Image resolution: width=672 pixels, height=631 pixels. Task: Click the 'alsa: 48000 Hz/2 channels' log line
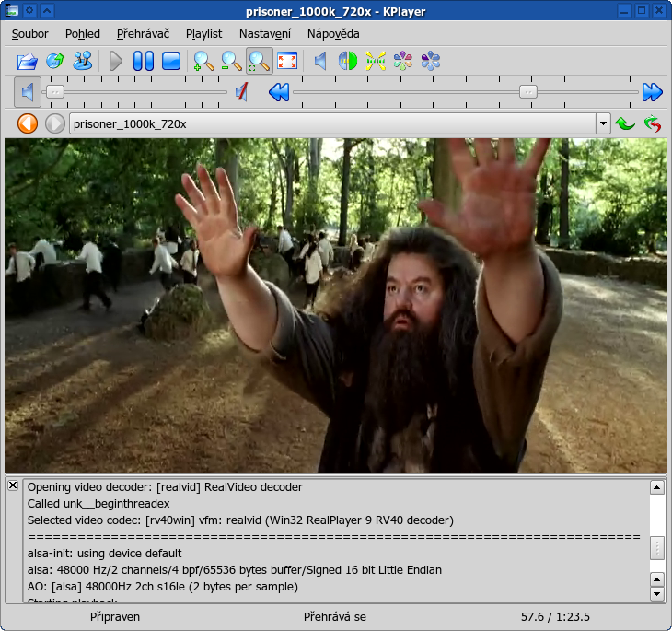click(x=235, y=570)
